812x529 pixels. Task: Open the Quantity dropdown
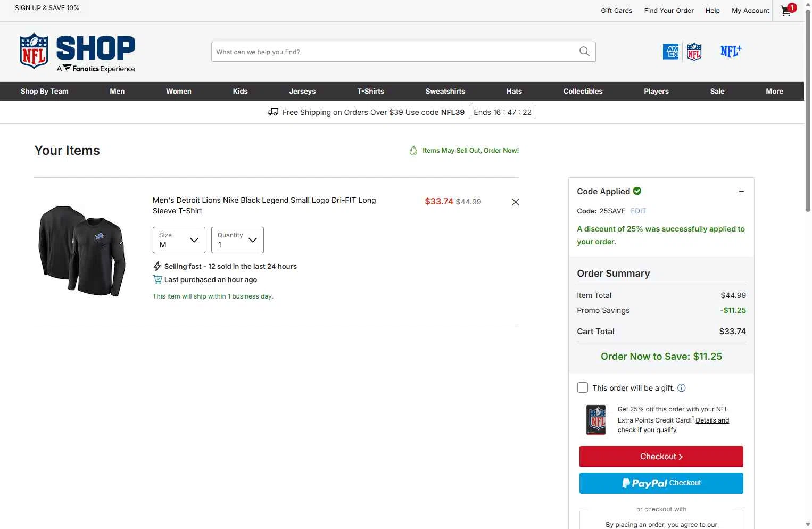click(x=237, y=240)
